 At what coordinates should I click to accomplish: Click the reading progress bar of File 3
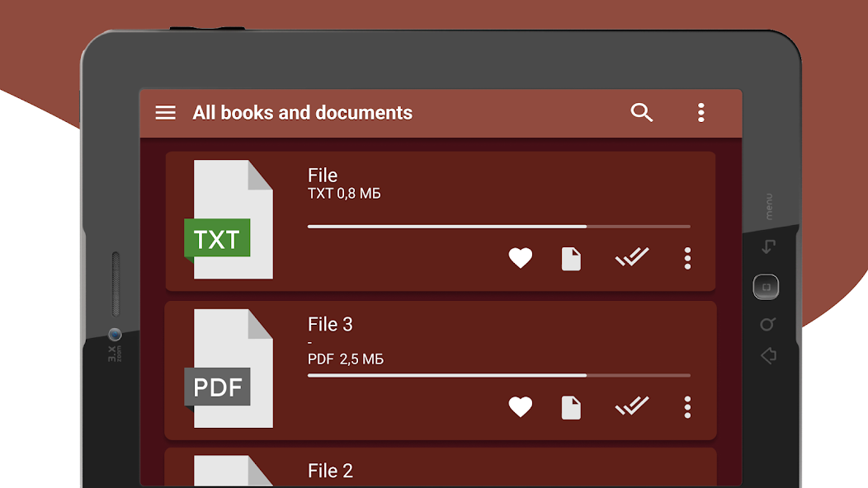[x=498, y=375]
